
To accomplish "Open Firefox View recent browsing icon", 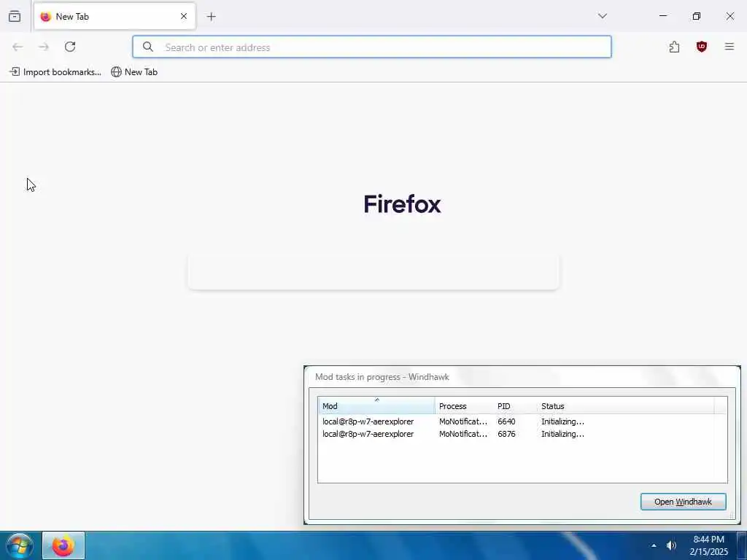I will (x=15, y=17).
